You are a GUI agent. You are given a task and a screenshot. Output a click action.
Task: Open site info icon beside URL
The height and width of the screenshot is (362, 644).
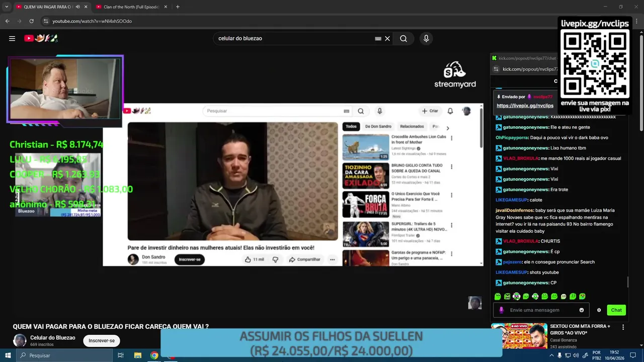pyautogui.click(x=46, y=21)
